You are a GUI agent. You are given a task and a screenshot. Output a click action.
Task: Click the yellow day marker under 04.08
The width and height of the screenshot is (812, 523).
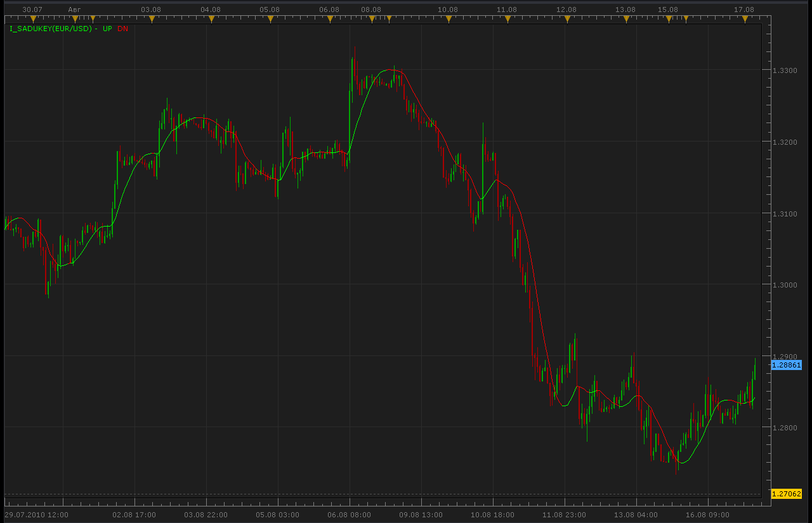click(x=211, y=20)
